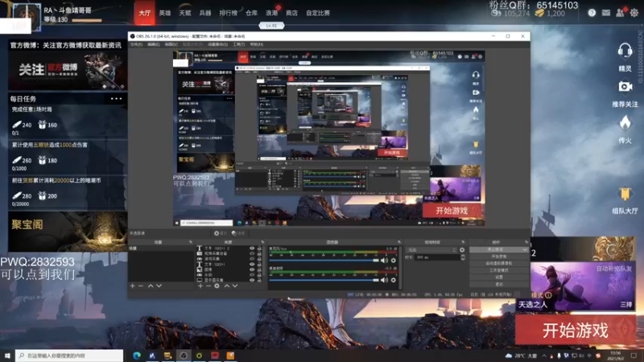Click the mixer panel vertical scrollbar
This screenshot has height=362, width=644.
click(x=400, y=267)
